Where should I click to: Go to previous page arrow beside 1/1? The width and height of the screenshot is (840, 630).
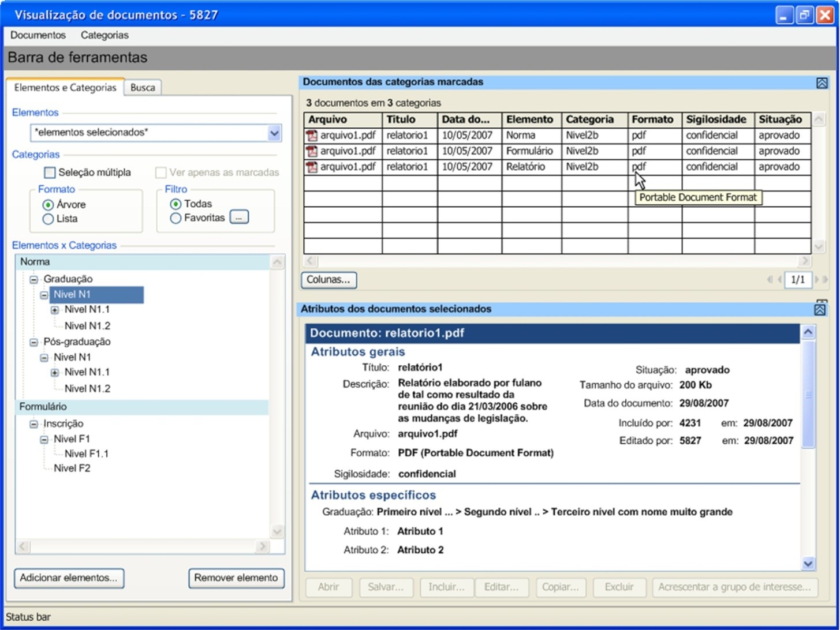point(779,280)
